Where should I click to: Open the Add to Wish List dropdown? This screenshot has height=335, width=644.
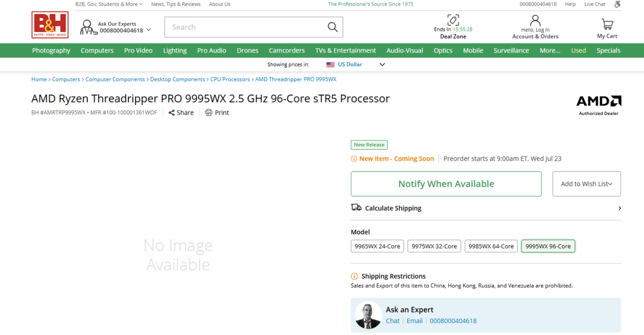coord(587,184)
